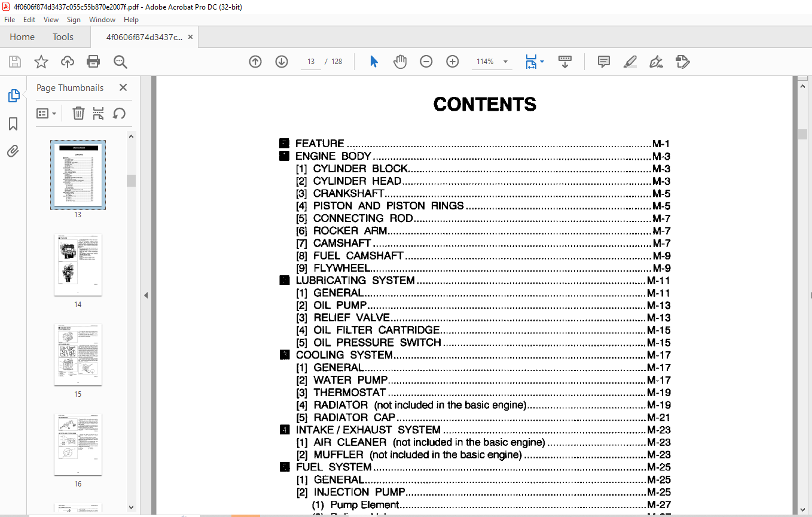
Task: Switch to the Tools tab
Action: click(x=63, y=37)
